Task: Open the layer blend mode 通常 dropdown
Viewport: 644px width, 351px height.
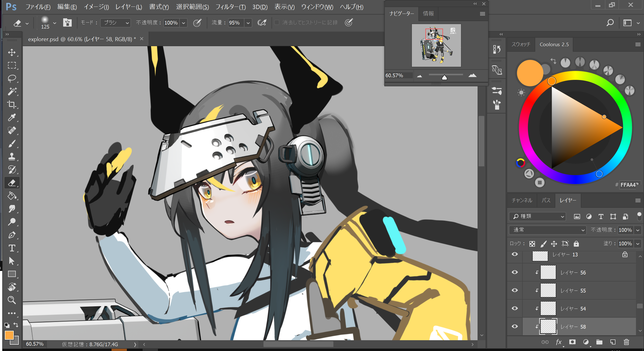Action: 547,230
